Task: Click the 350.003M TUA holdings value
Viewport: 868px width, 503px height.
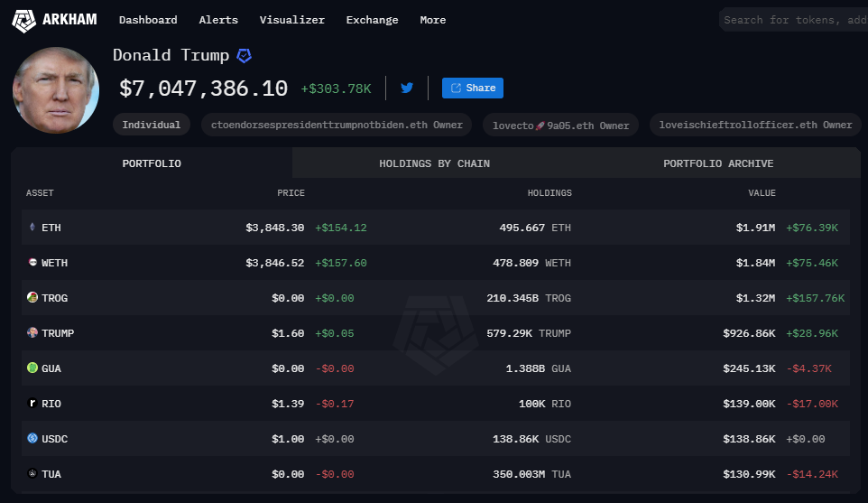Action: pos(532,474)
